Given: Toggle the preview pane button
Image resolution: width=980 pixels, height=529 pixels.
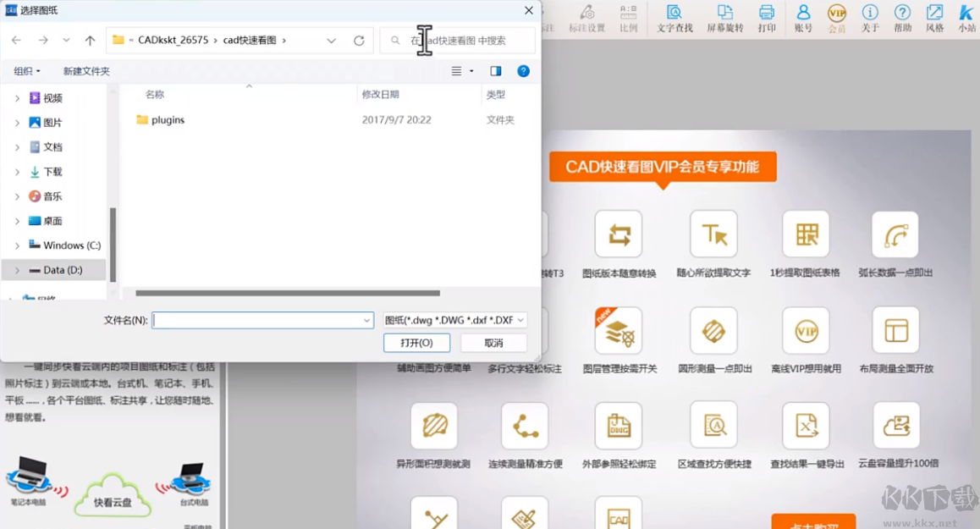Looking at the screenshot, I should coord(496,71).
